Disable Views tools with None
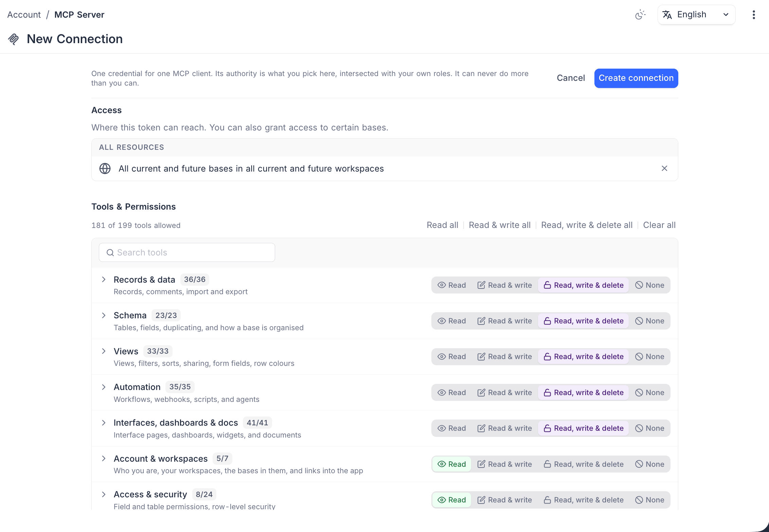The image size is (769, 532). pos(650,357)
